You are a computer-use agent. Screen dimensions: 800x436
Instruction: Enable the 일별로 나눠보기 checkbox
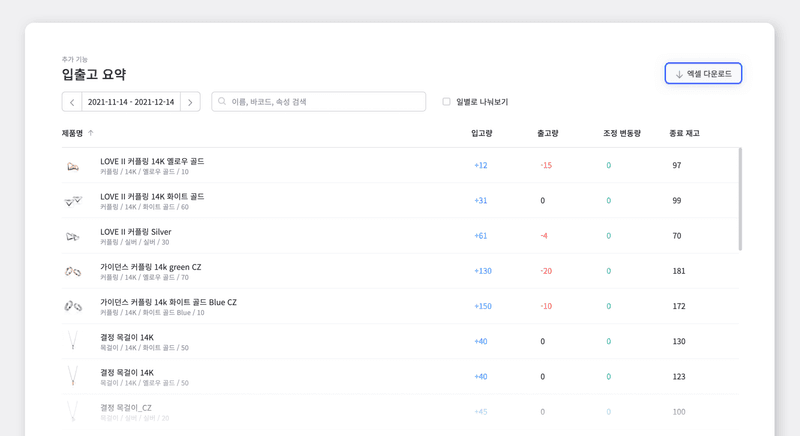pyautogui.click(x=447, y=102)
